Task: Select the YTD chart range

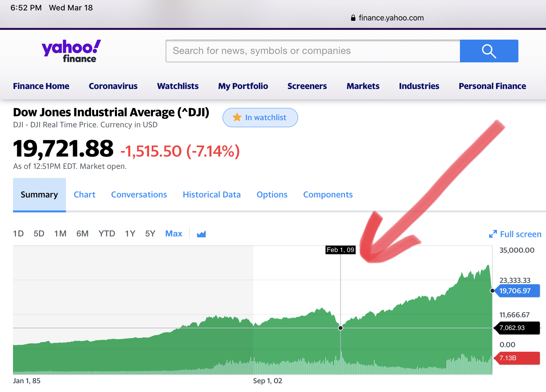Action: pyautogui.click(x=107, y=234)
